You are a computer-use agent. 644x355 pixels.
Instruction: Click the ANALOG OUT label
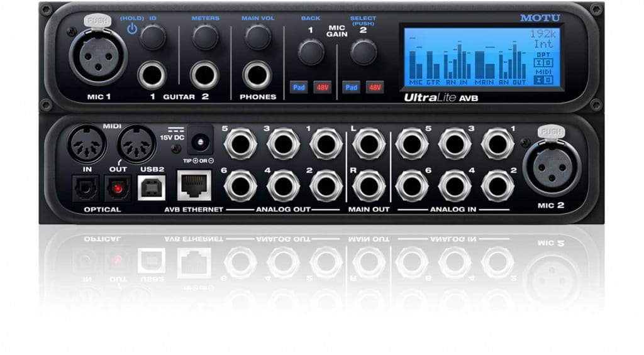(x=284, y=209)
